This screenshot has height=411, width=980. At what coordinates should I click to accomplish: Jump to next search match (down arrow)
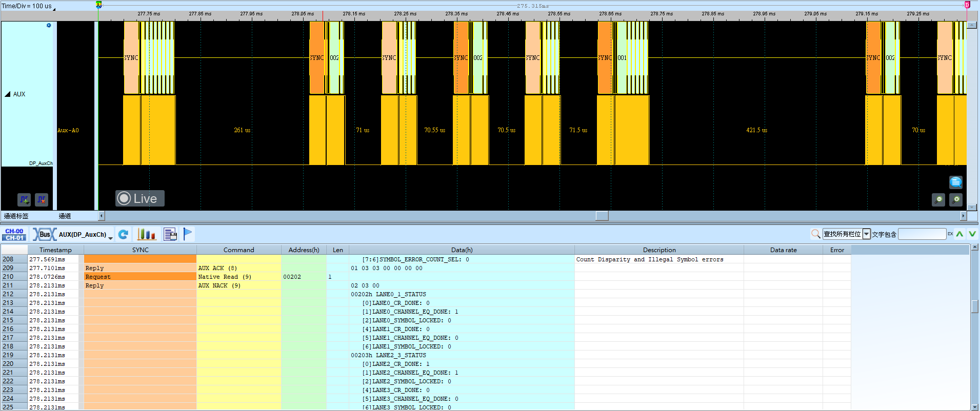click(972, 234)
